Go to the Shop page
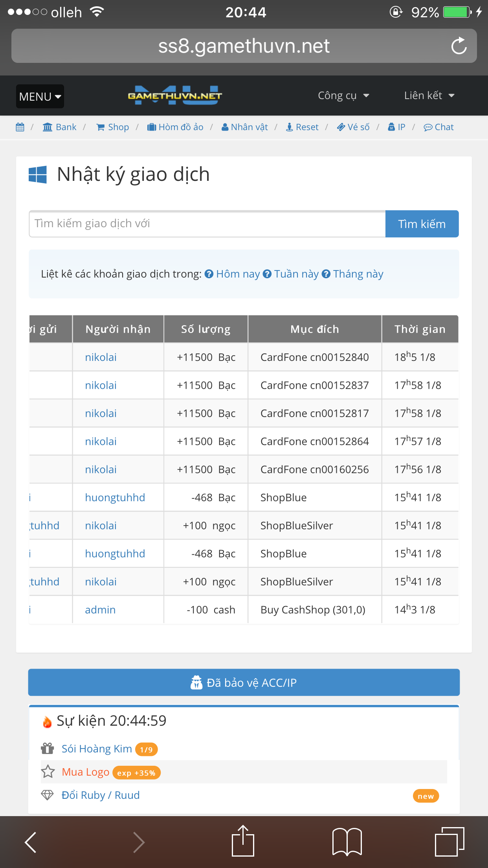 113,127
